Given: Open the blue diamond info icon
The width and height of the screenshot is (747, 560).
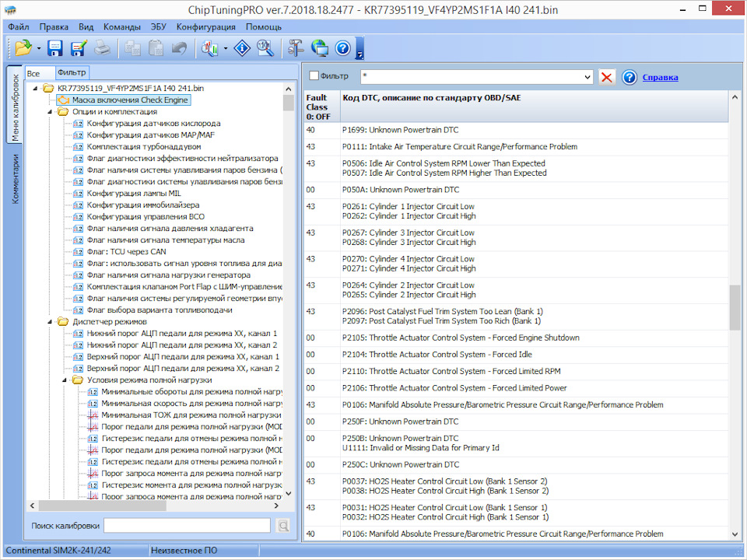Looking at the screenshot, I should (x=242, y=49).
